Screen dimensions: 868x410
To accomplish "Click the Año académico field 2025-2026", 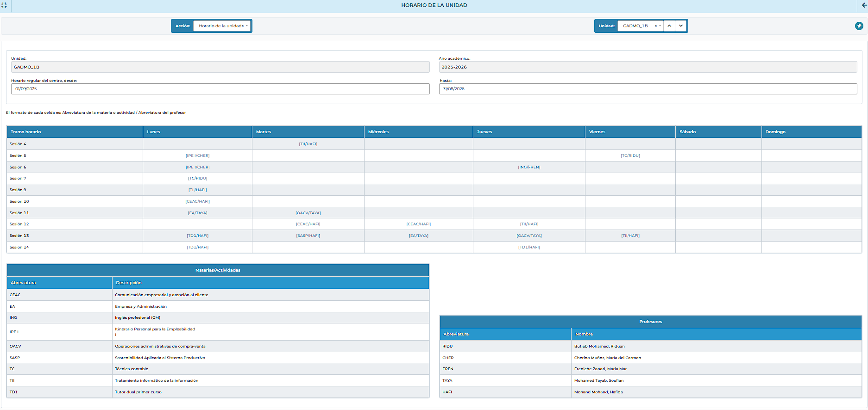I will click(x=648, y=67).
